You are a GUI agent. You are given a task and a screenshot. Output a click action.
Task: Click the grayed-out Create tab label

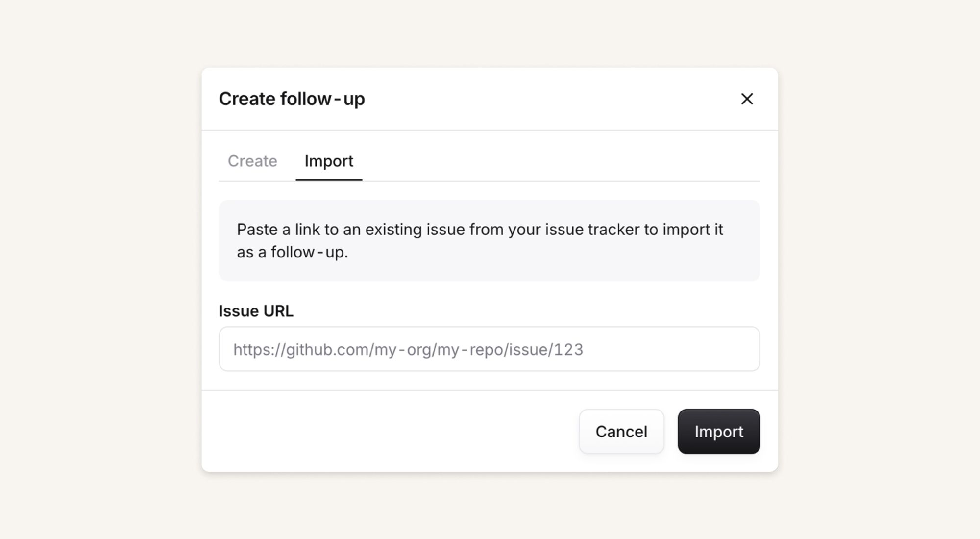click(252, 161)
